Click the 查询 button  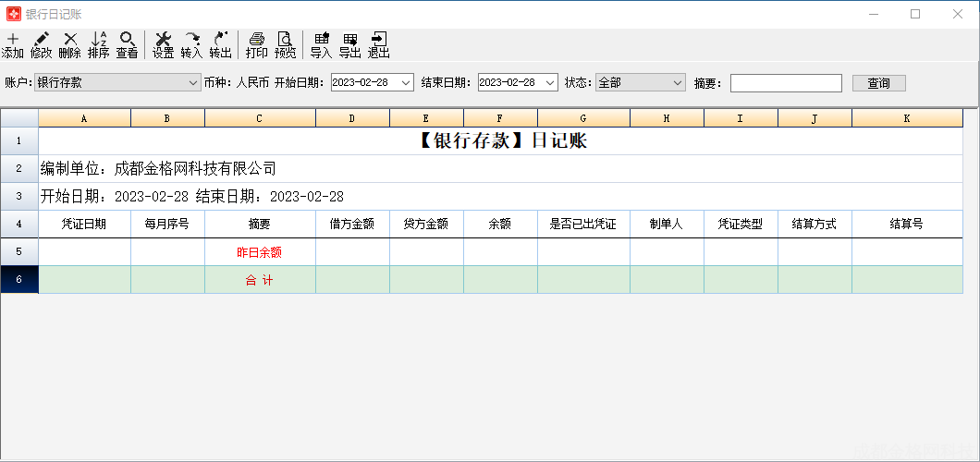[878, 83]
